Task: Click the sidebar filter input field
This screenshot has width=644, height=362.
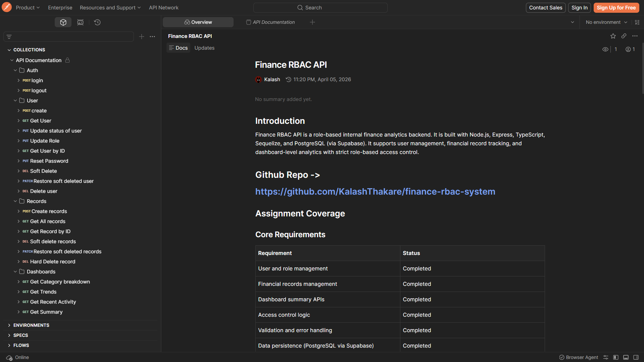Action: point(69,37)
